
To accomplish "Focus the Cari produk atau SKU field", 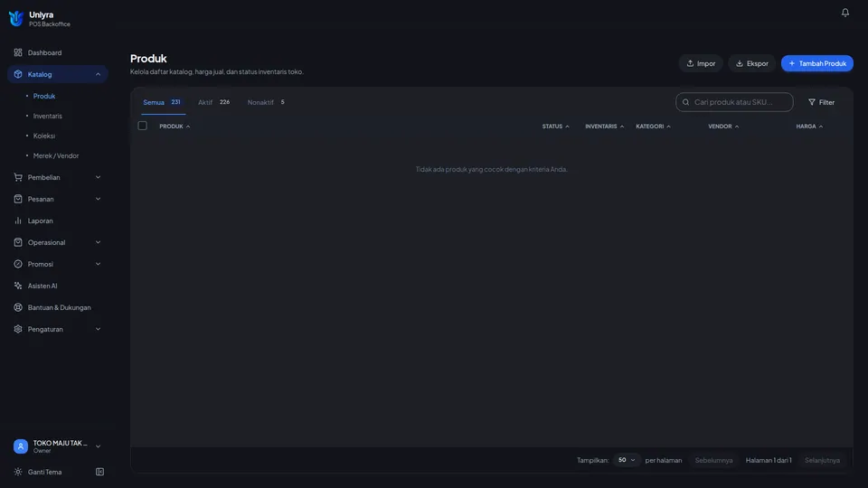I will pos(734,102).
